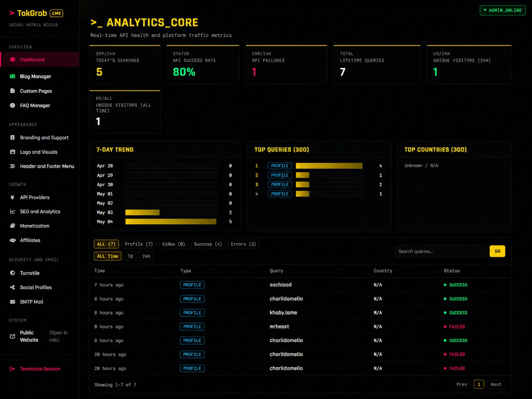Click the Monetization icon
The height and width of the screenshot is (399, 532).
coord(12,226)
